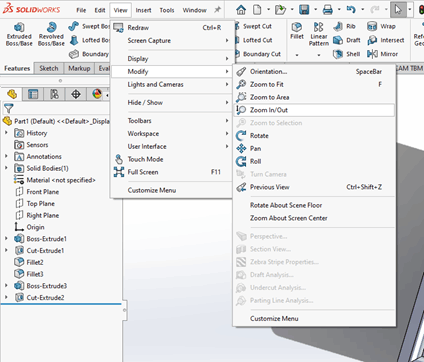The width and height of the screenshot is (424, 362).
Task: Open the Linear Pattern dropdown arrow
Action: coord(319,55)
